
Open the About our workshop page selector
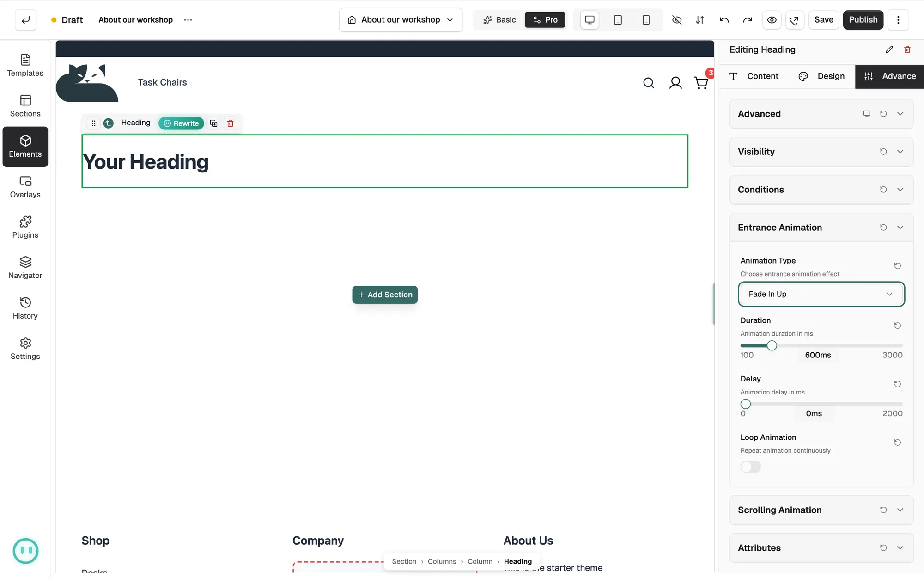pos(401,20)
